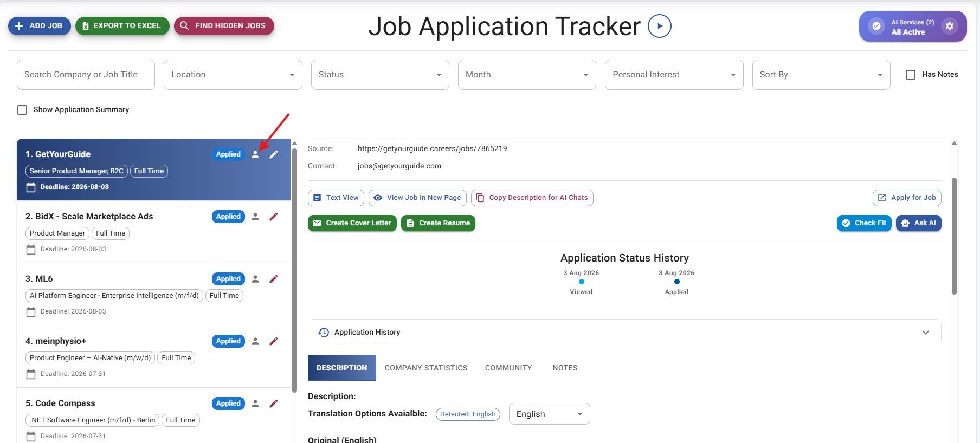Image resolution: width=980 pixels, height=443 pixels.
Task: Click the Applied badge on ML6
Action: [228, 279]
